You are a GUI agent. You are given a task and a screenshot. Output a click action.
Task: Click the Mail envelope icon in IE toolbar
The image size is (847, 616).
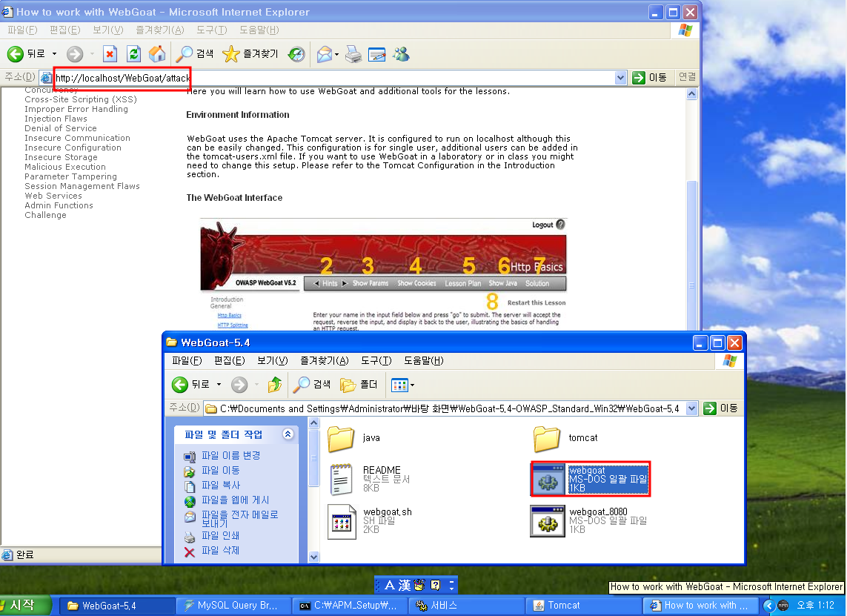pos(324,54)
